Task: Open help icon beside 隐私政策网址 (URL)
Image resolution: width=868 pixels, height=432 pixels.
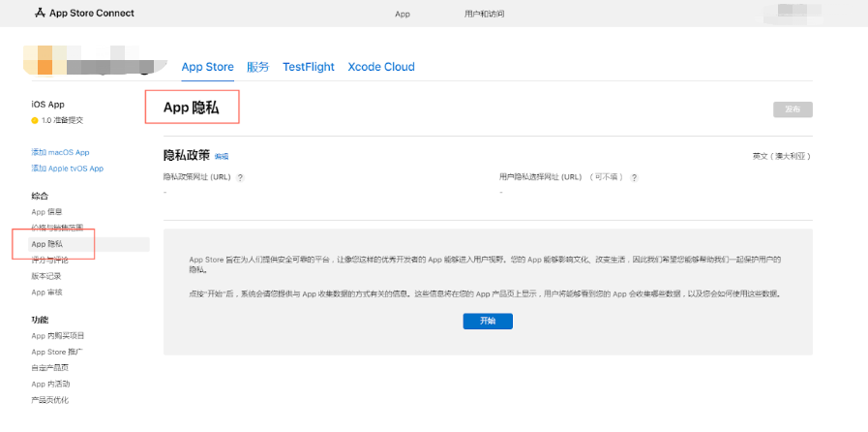Action: [240, 178]
